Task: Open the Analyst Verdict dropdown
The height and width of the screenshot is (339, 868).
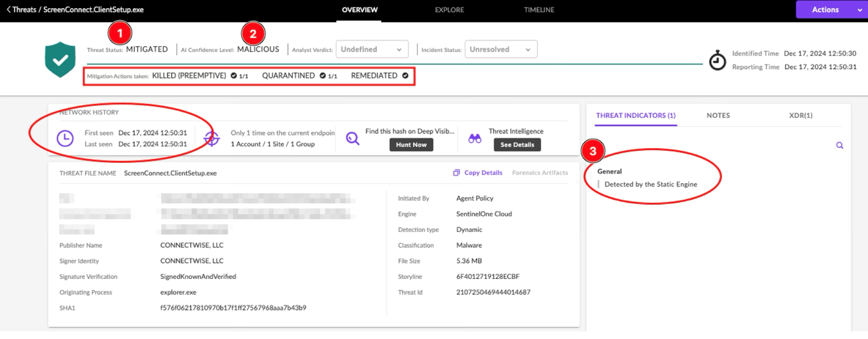Action: [x=372, y=49]
